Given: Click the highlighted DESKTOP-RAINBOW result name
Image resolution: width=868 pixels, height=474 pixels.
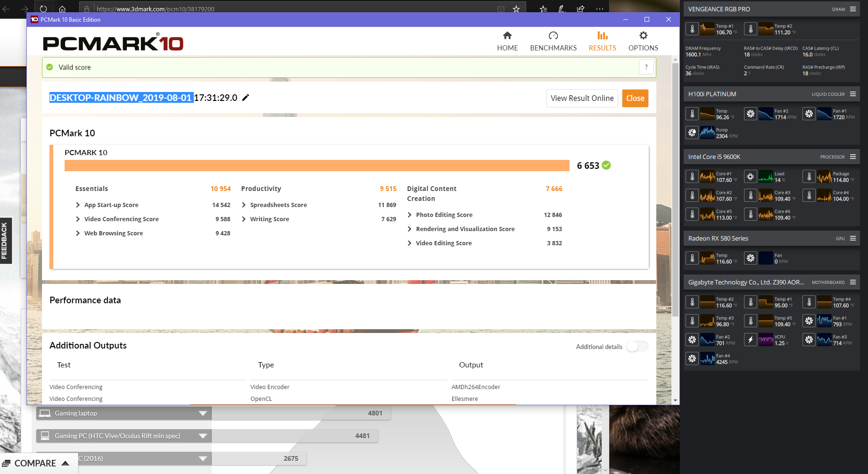Looking at the screenshot, I should pos(121,98).
